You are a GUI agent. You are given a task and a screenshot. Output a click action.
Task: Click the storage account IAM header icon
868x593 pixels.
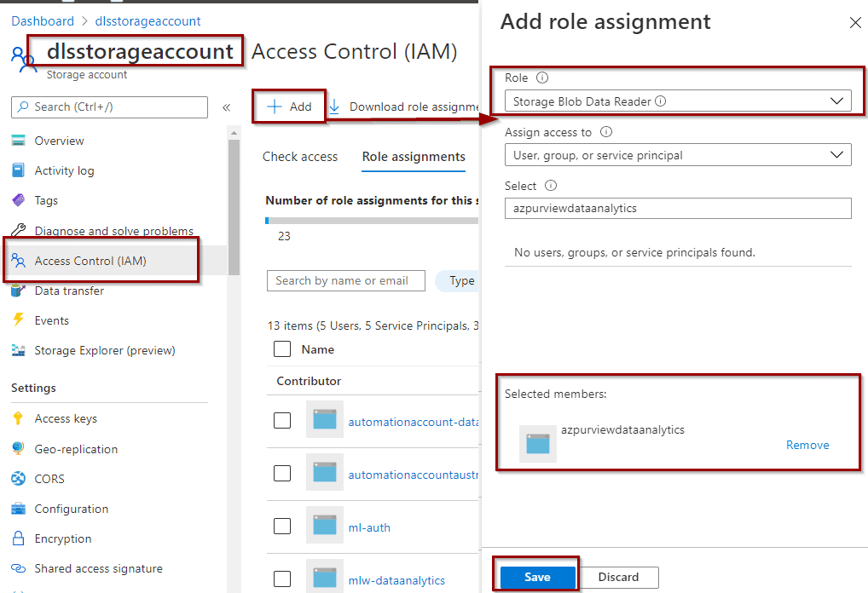pyautogui.click(x=23, y=60)
